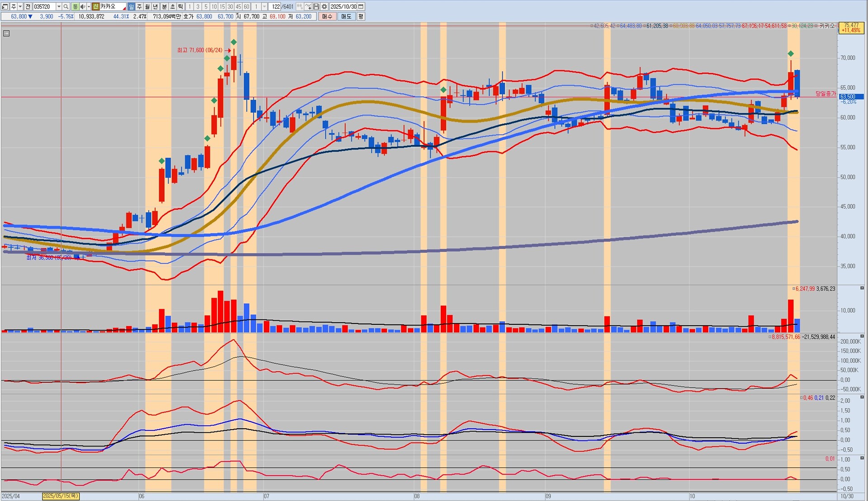
Task: Open the stock code dropdown arrow
Action: pos(59,6)
